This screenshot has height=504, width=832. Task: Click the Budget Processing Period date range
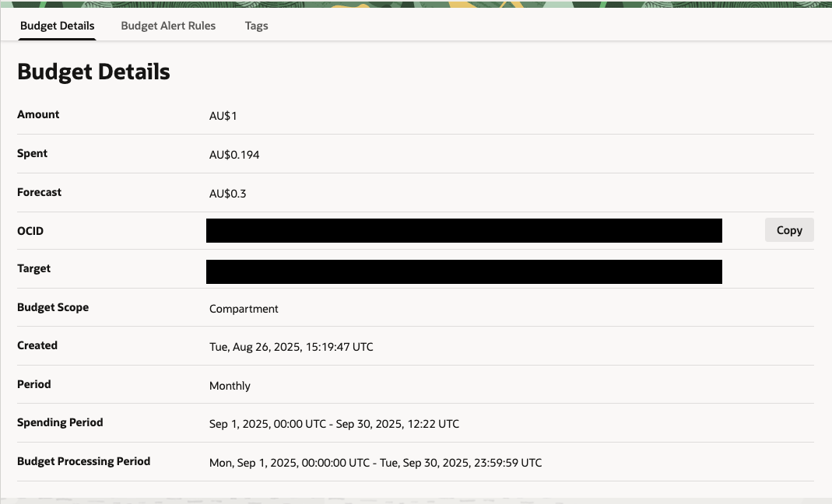tap(375, 463)
